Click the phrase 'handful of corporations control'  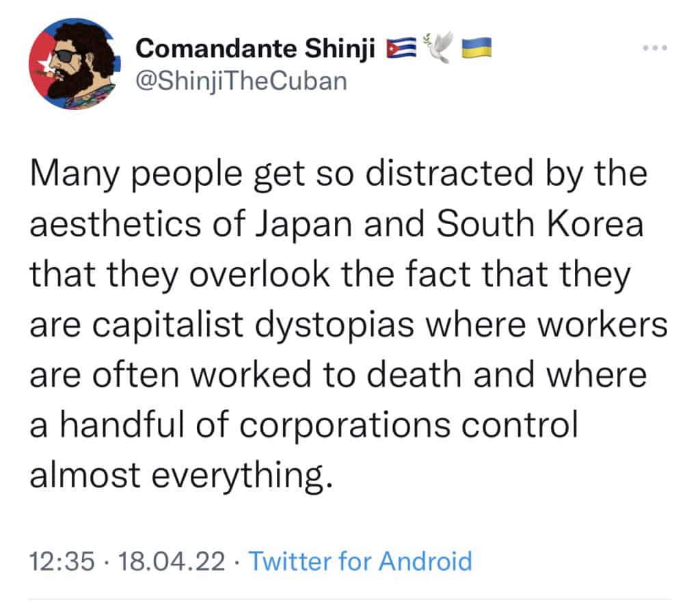tap(319, 424)
